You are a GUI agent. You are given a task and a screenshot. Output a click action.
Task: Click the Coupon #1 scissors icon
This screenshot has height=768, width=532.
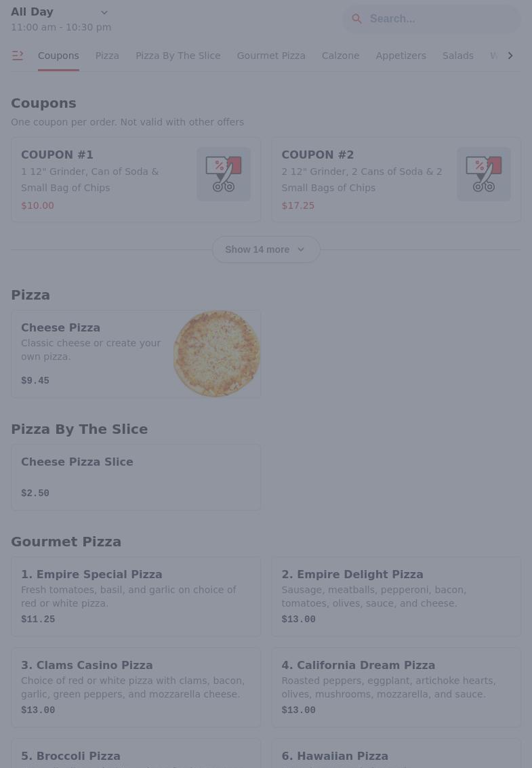pyautogui.click(x=224, y=174)
